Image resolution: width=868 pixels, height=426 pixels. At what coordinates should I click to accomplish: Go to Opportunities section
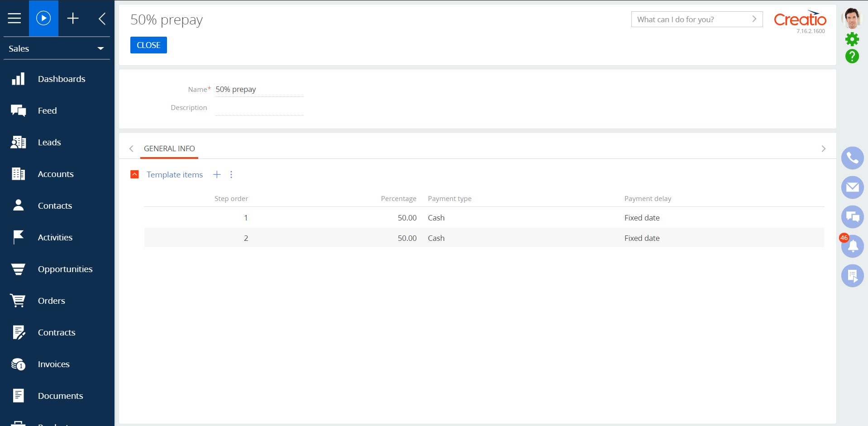click(65, 269)
